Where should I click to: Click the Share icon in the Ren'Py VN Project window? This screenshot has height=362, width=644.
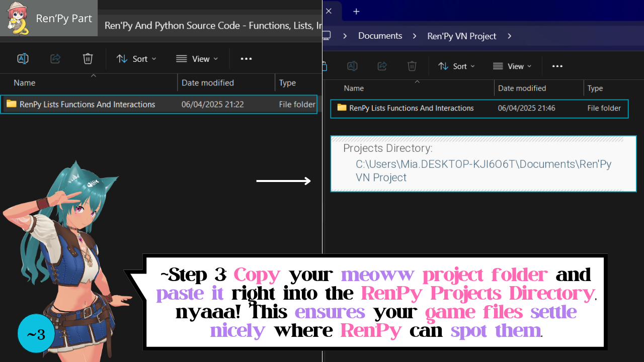click(382, 66)
